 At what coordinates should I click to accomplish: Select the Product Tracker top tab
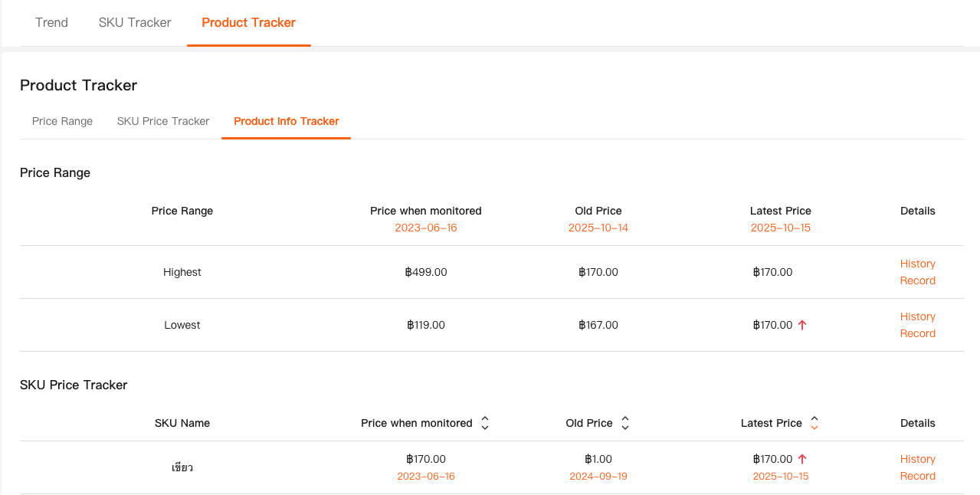pos(248,22)
